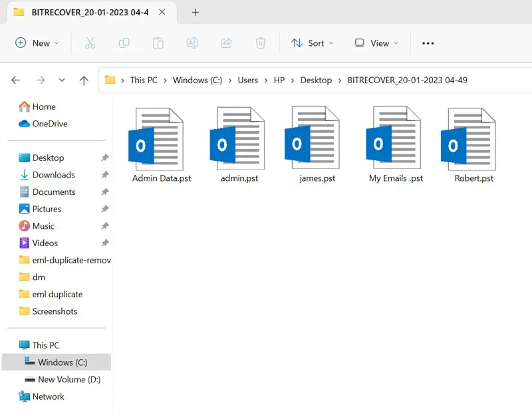Open the See more ellipsis menu
This screenshot has height=413, width=532.
(428, 43)
